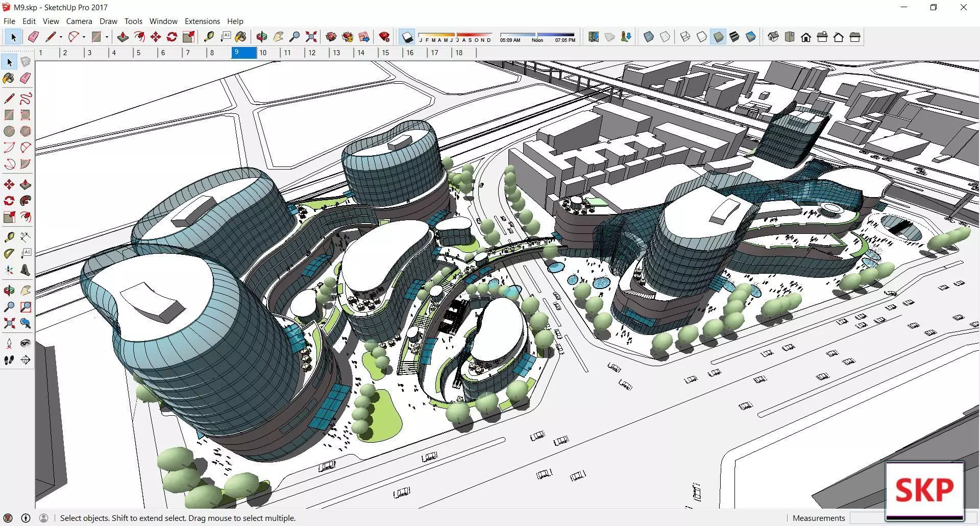Click Photo Textures icon
The image size is (980, 526).
tap(626, 37)
